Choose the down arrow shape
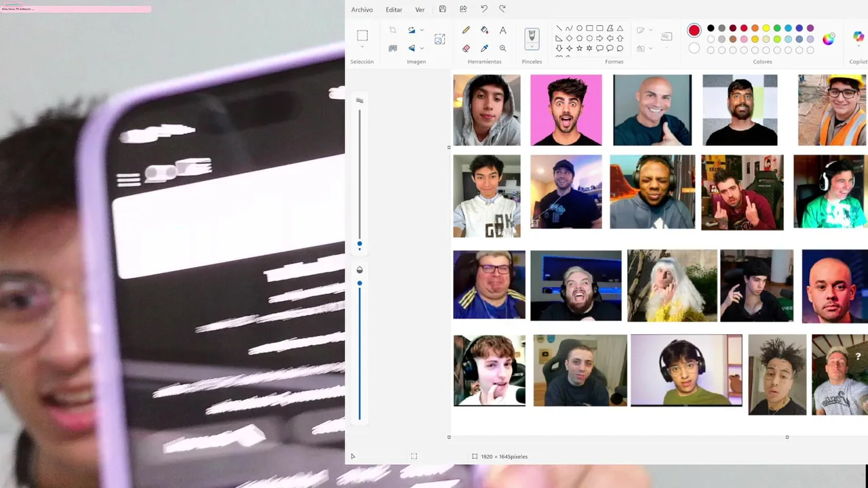Screen dimensions: 868x488 click(559, 48)
